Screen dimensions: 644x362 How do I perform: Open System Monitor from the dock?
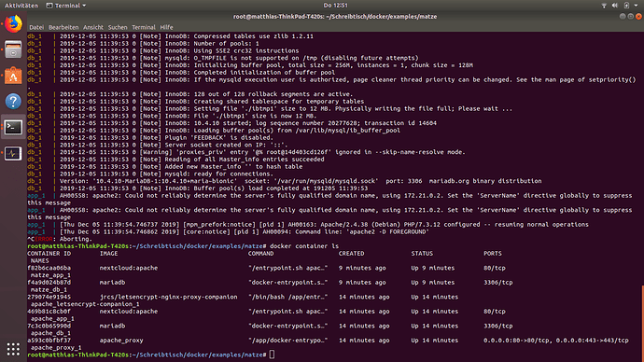coord(13,154)
